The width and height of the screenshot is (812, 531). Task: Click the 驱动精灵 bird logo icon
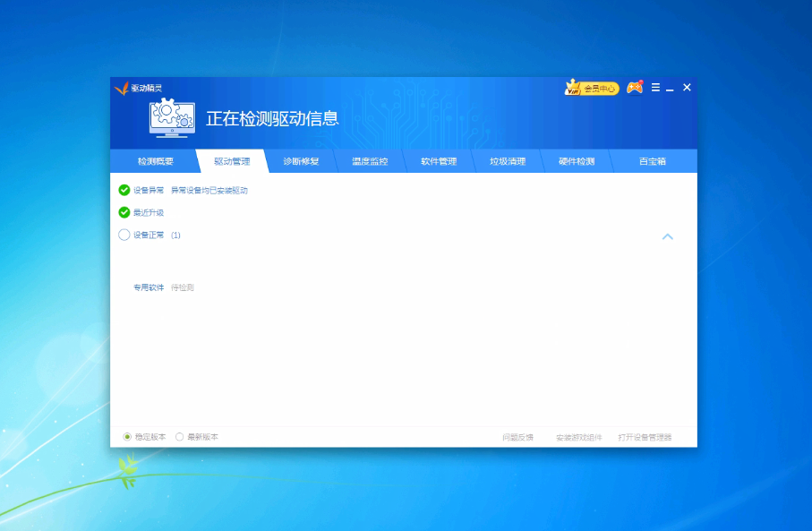point(122,88)
